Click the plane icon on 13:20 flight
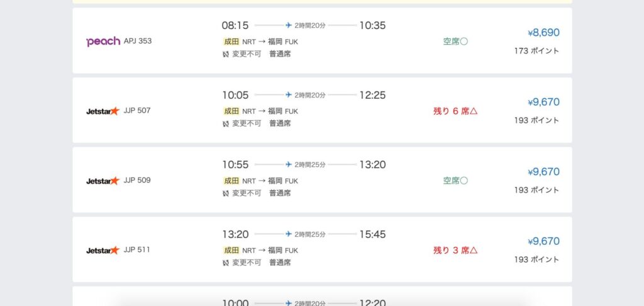The height and width of the screenshot is (306, 644). 289,234
